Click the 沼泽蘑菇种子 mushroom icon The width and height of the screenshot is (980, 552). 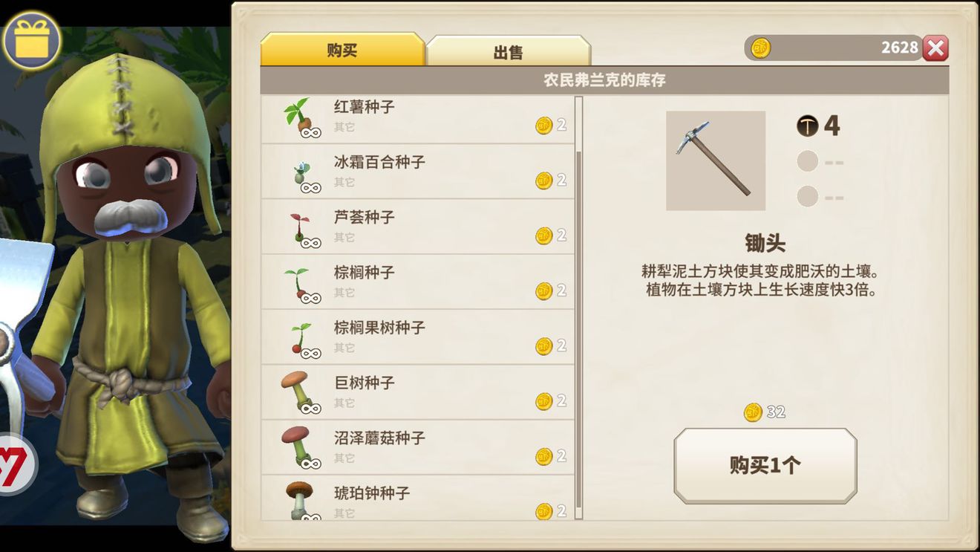pos(300,448)
